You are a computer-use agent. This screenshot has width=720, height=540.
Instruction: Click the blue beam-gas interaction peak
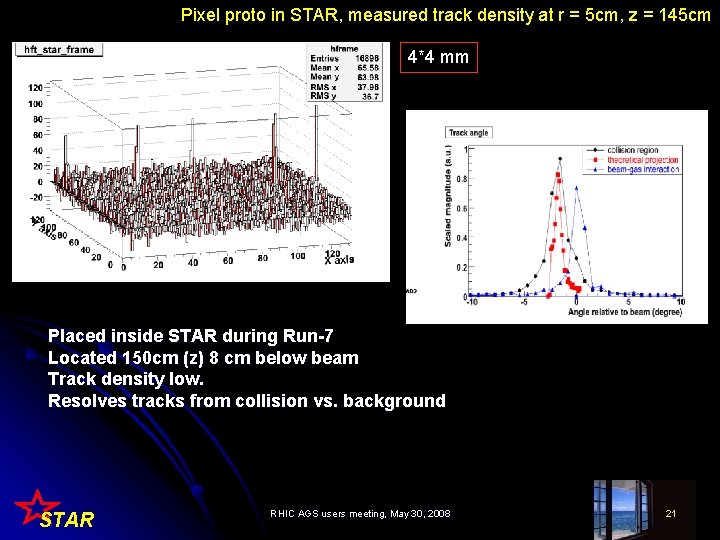coord(576,188)
